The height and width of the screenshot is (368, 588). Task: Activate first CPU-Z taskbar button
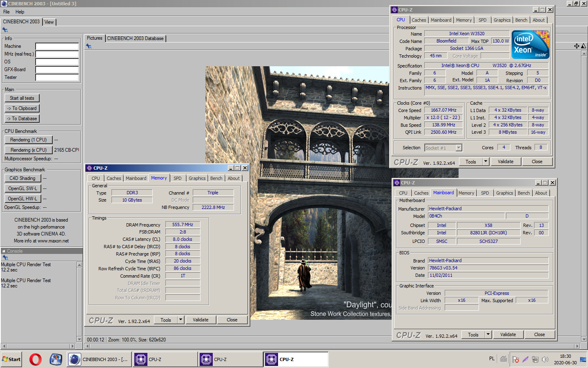click(165, 359)
